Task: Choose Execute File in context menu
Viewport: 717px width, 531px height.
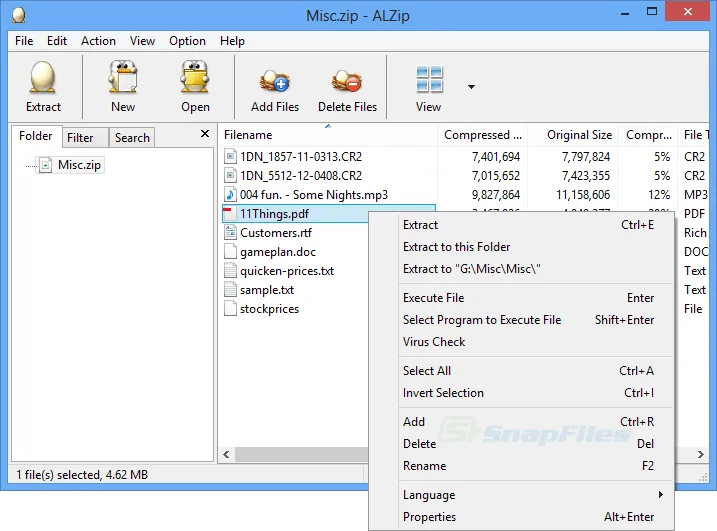Action: coord(521,298)
